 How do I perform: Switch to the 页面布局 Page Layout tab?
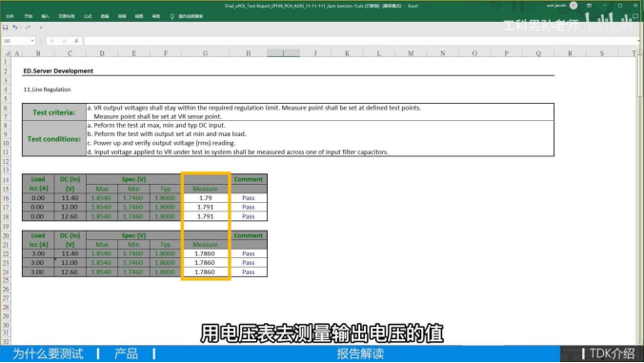click(66, 16)
